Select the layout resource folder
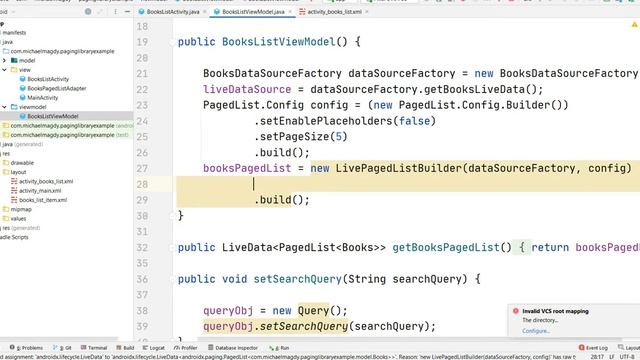Image resolution: width=640 pixels, height=360 pixels. click(18, 172)
